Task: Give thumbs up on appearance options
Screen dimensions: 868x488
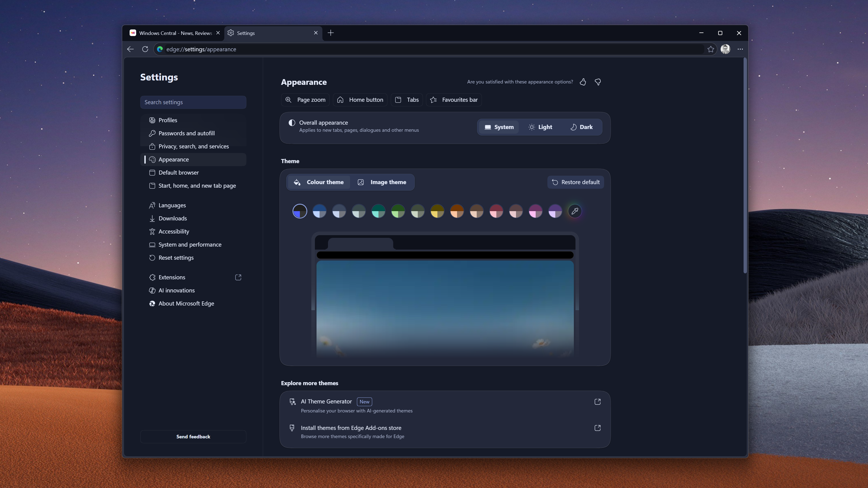Action: click(583, 82)
